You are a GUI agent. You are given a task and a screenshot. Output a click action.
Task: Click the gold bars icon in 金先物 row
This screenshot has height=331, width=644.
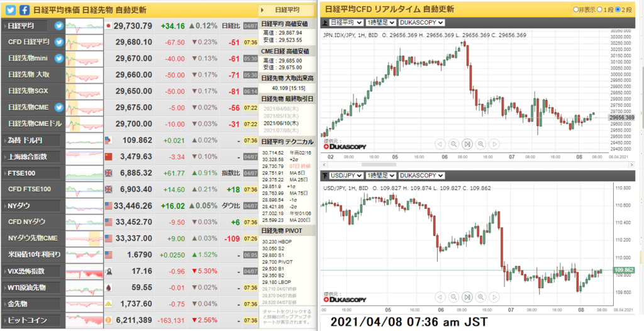coord(108,304)
